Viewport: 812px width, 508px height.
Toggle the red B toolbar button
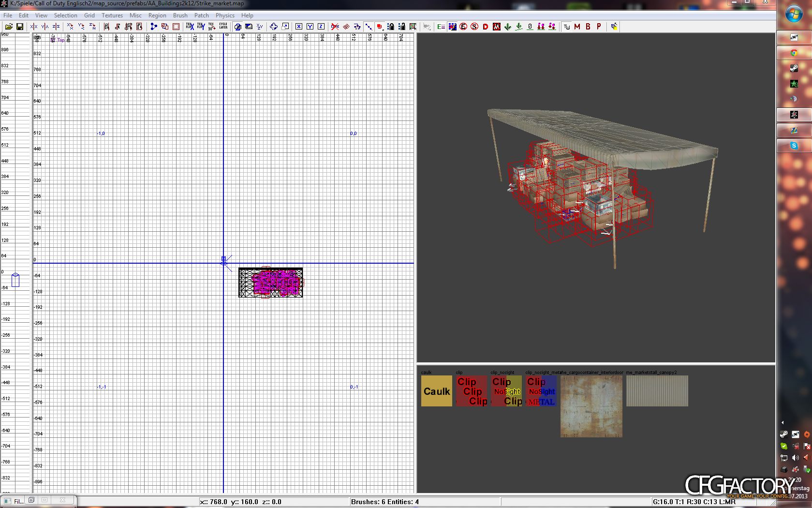pyautogui.click(x=588, y=27)
